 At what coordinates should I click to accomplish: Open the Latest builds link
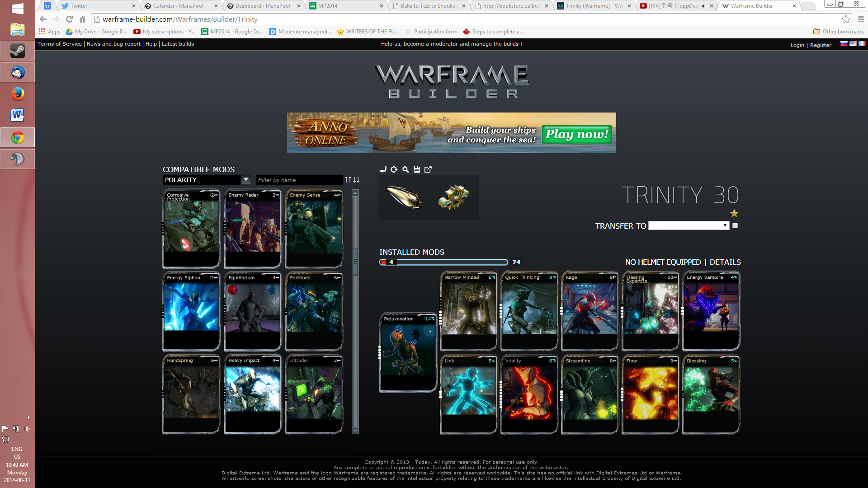(178, 44)
